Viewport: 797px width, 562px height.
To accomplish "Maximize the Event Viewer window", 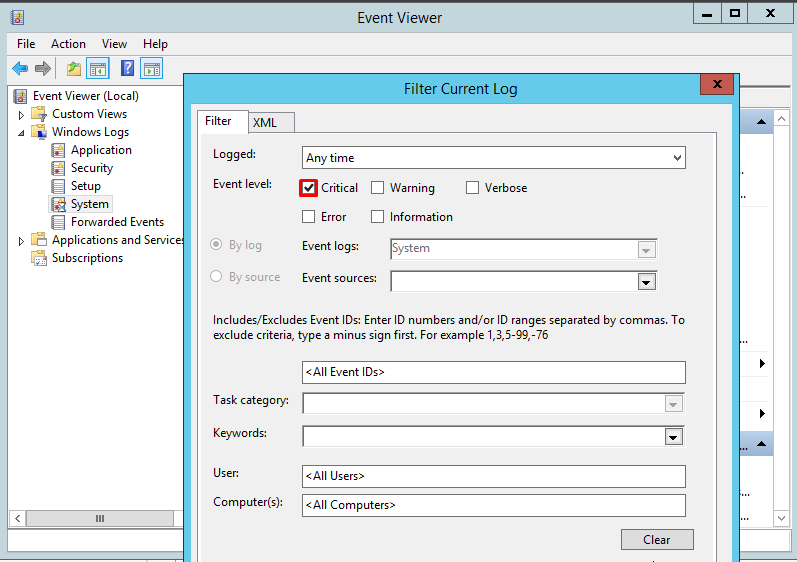I will pos(734,13).
